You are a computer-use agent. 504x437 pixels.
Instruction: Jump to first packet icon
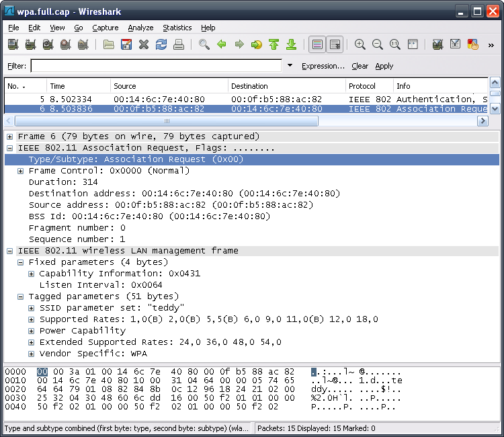point(274,44)
